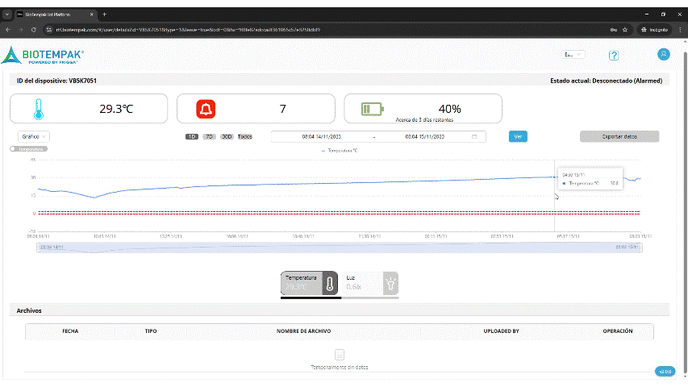Toggle Temperatura °C legend entry
The image size is (688, 387).
340,150
